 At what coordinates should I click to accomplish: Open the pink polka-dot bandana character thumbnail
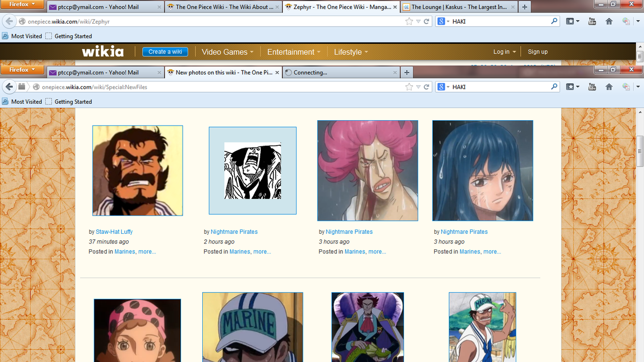[137, 330]
